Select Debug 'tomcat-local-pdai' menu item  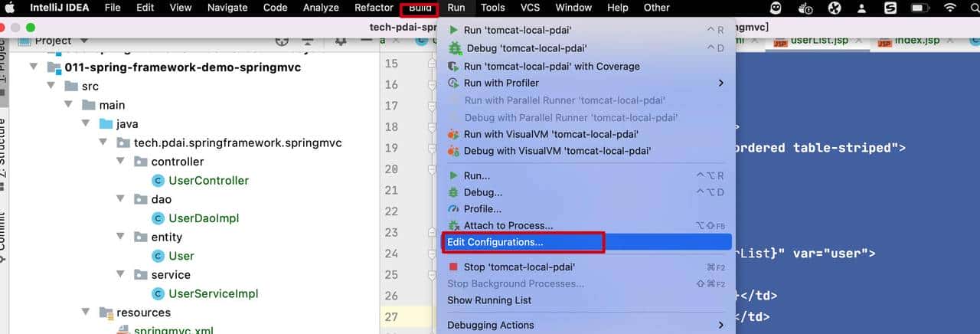tap(586, 48)
